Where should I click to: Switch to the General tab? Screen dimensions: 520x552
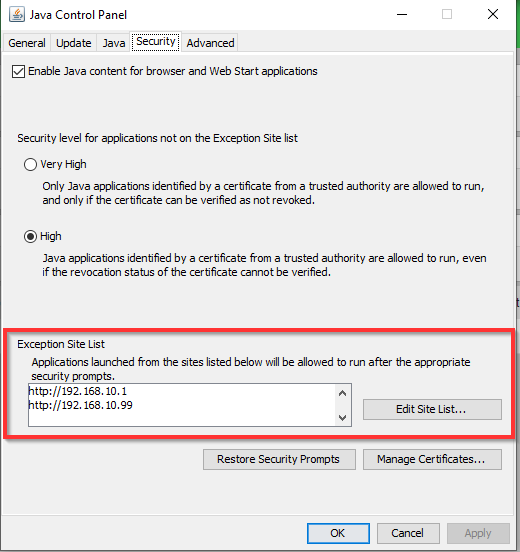point(27,43)
